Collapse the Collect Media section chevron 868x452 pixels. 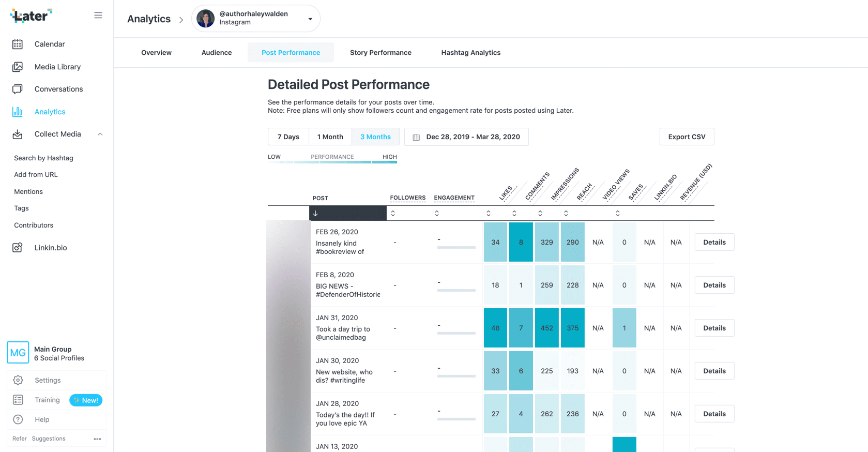click(x=100, y=134)
